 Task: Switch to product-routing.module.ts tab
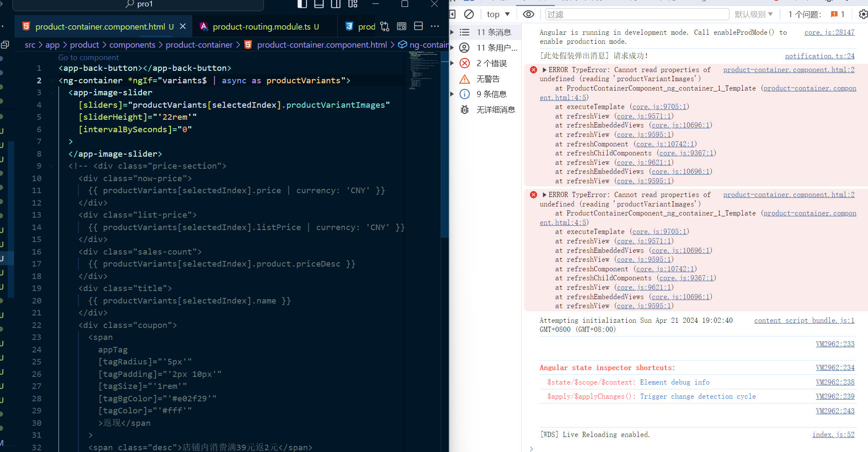[266, 27]
